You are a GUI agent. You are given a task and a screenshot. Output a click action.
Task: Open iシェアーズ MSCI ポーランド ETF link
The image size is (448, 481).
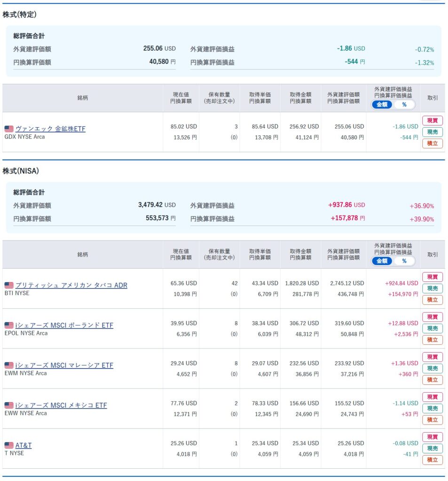tap(64, 325)
